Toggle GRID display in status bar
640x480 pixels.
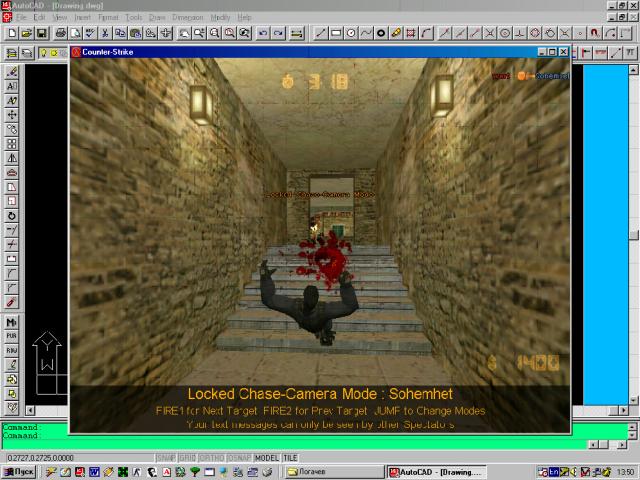coord(187,458)
